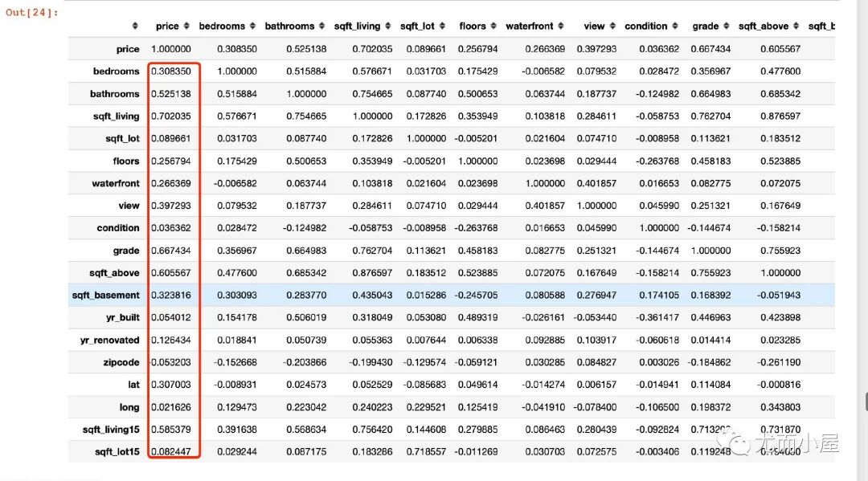Screen dimensions: 868x481
Task: Click price value 0.585379 in sqft_living15 row
Action: coord(171,430)
